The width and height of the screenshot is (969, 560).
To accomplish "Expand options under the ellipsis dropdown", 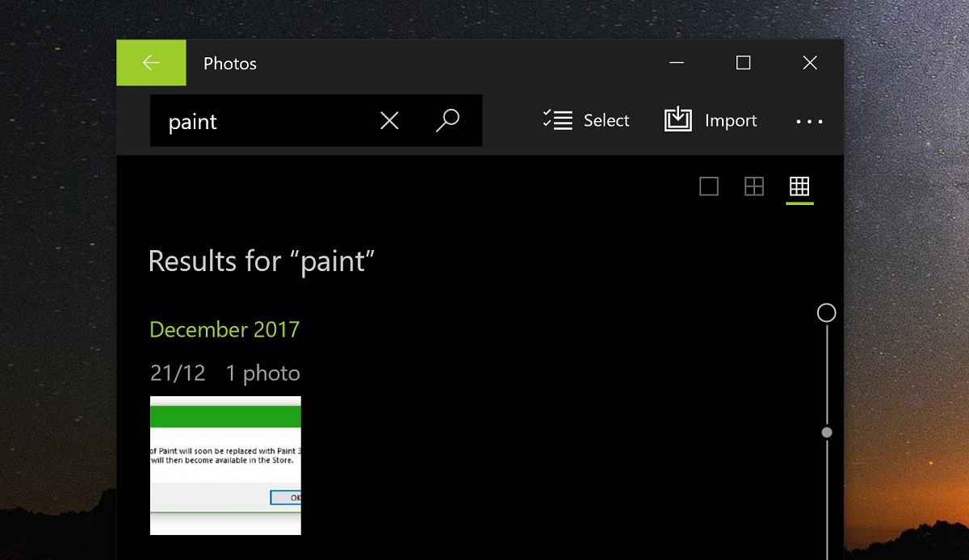I will click(x=809, y=121).
